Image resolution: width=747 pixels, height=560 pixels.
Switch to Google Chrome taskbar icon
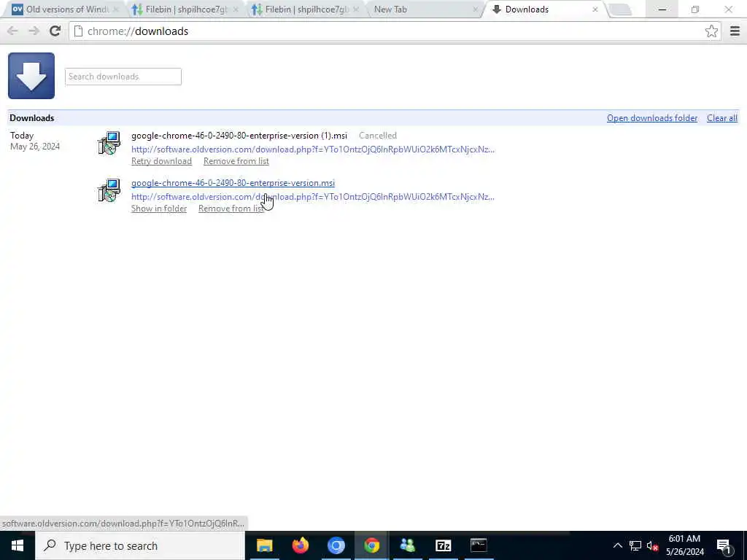(x=371, y=545)
